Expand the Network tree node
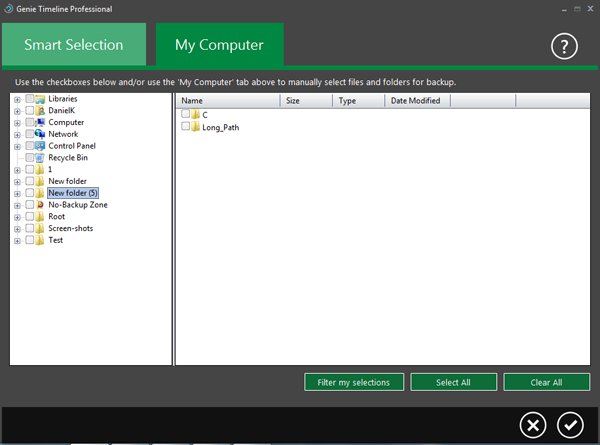Image resolution: width=600 pixels, height=445 pixels. pyautogui.click(x=17, y=135)
